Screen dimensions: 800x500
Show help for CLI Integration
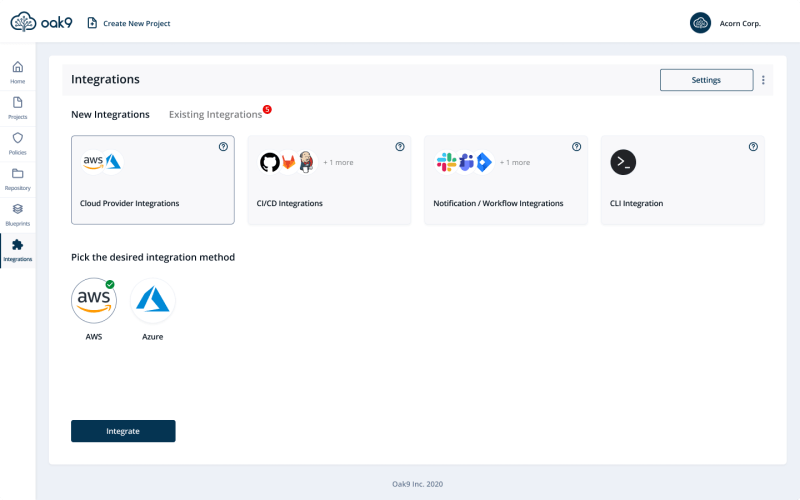click(753, 147)
